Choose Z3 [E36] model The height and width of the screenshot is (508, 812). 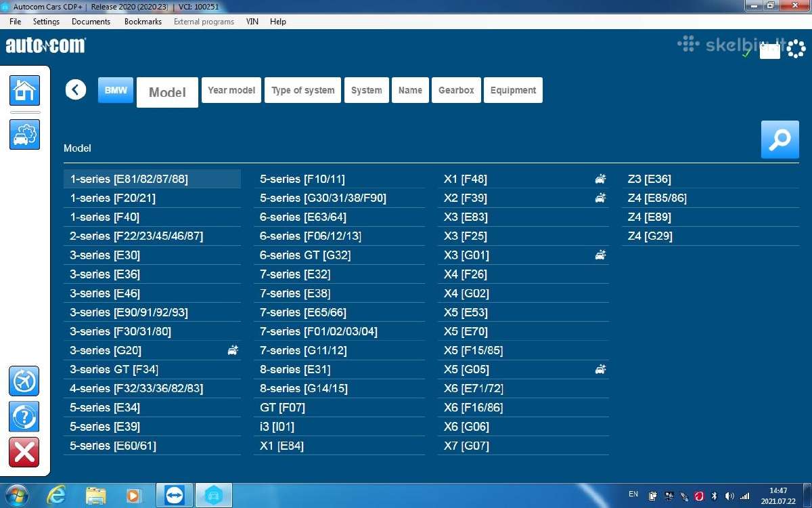point(710,179)
